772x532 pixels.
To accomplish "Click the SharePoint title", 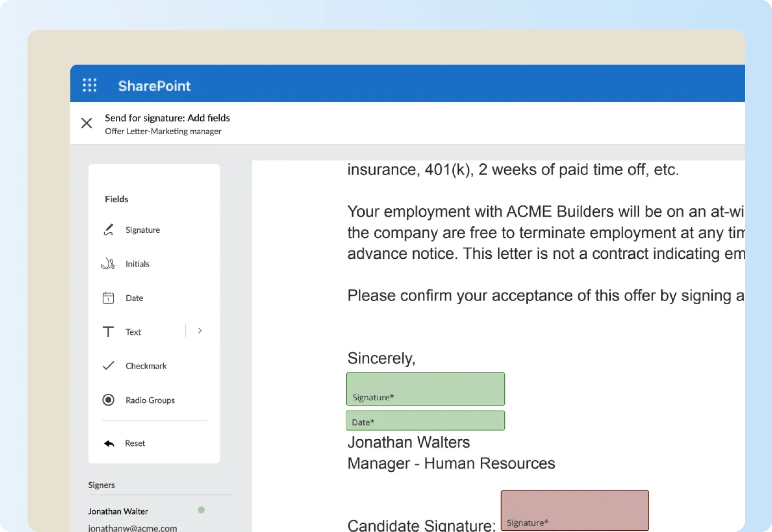I will tap(154, 86).
